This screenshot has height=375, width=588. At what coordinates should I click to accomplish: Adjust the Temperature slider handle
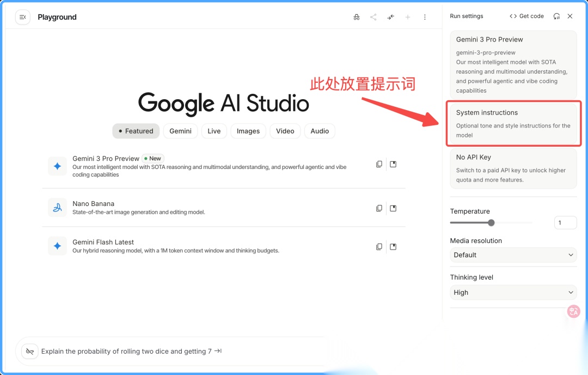(x=491, y=222)
